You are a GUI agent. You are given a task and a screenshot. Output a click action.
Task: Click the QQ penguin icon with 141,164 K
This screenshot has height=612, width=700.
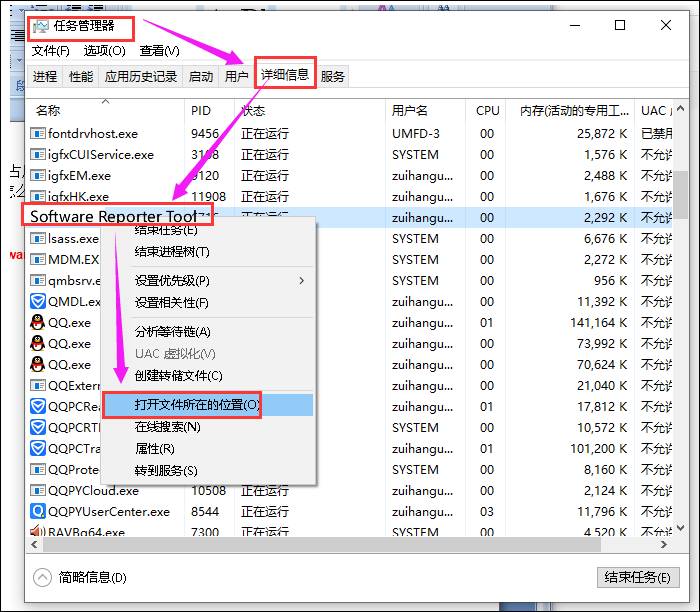(38, 322)
